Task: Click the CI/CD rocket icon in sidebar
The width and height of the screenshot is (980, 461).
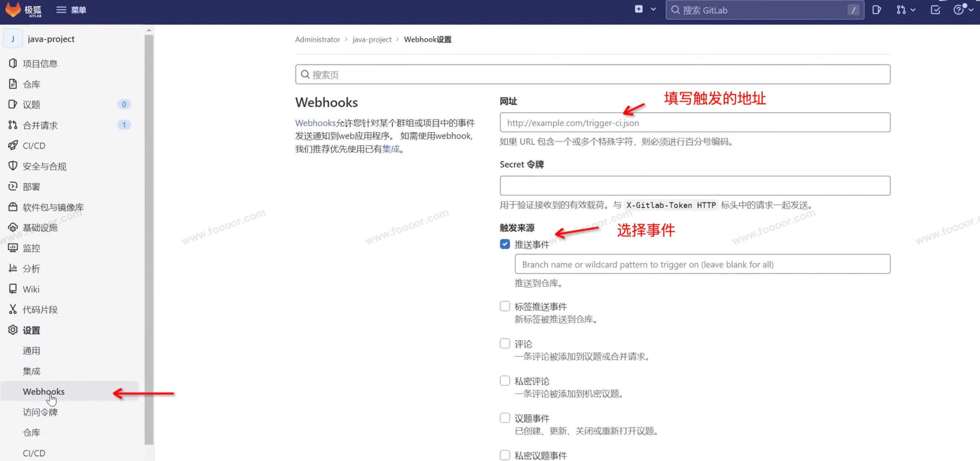Action: pyautogui.click(x=12, y=145)
